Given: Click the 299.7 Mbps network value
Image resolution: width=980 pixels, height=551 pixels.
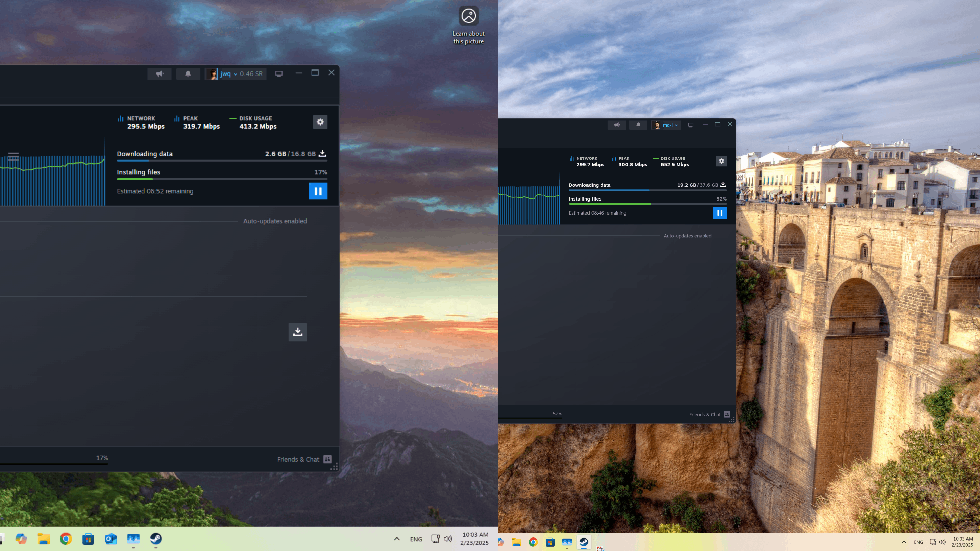Looking at the screenshot, I should 590,164.
